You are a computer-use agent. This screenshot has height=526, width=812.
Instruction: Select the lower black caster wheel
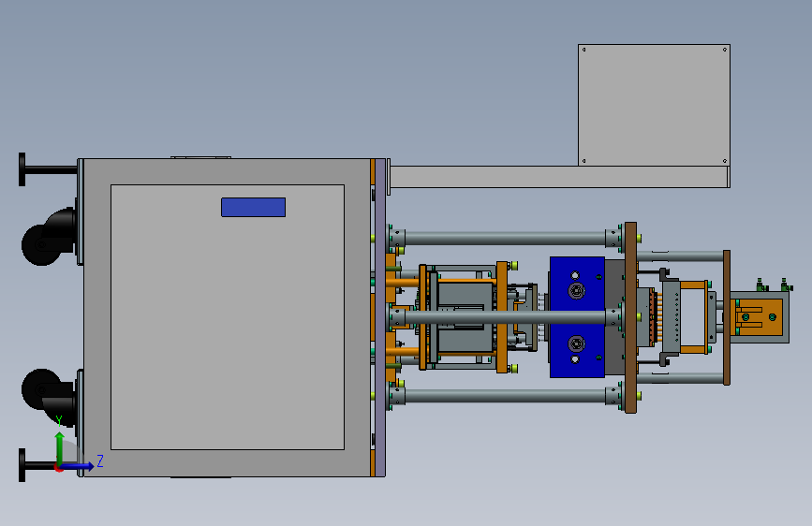(40, 389)
